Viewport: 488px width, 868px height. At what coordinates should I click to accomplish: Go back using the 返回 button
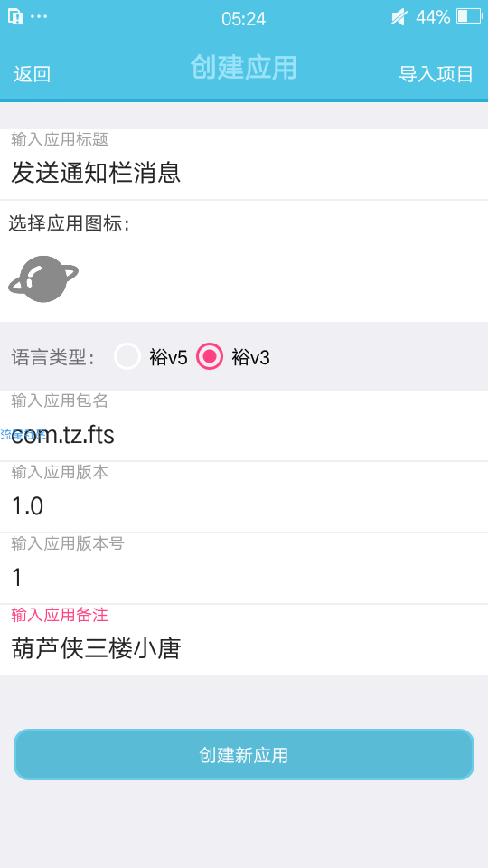33,74
